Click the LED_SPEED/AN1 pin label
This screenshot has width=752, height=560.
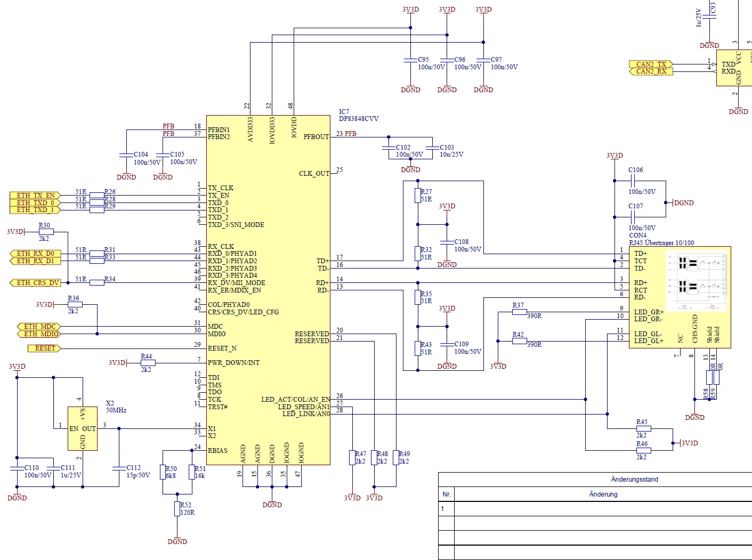(x=303, y=407)
